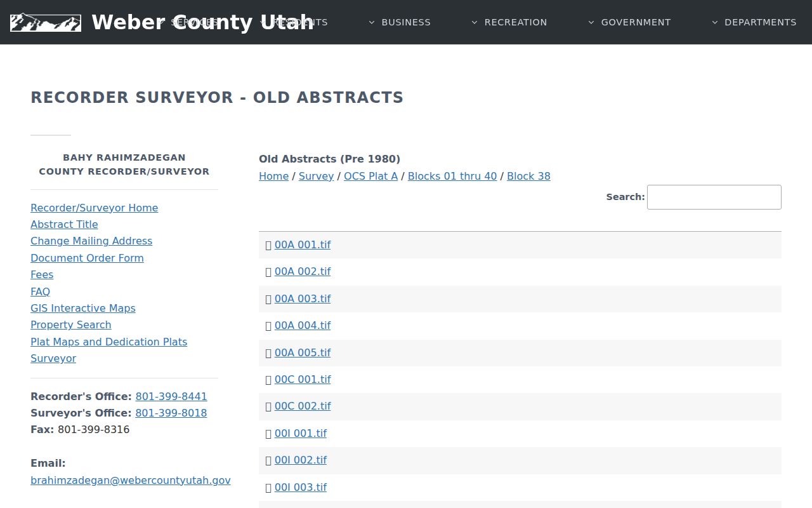Screen dimensions: 812x508
Task: Open the 00A 002.tif file link
Action: point(303,272)
